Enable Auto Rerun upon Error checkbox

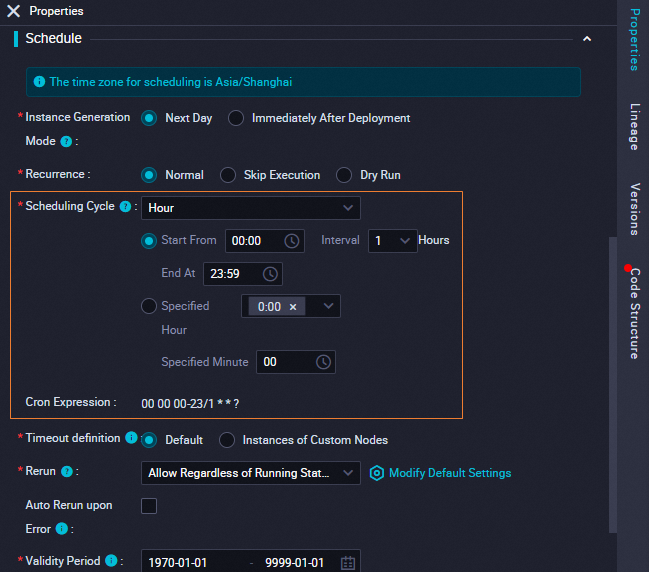tap(149, 506)
